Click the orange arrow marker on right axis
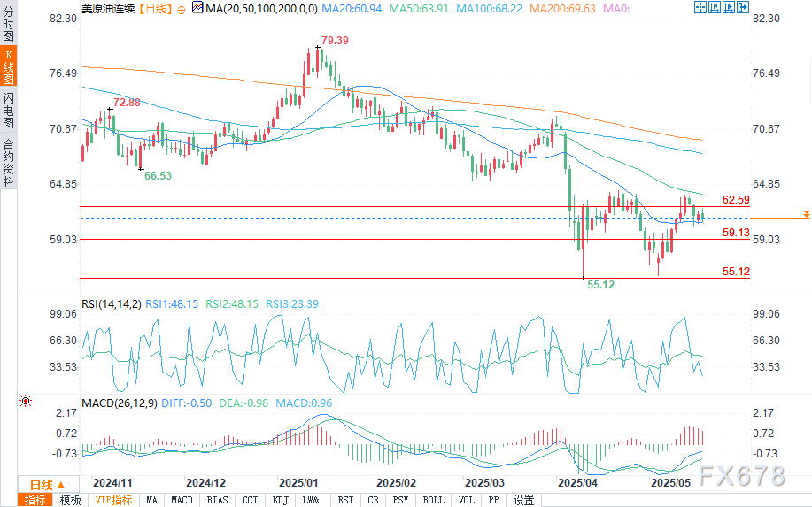Image resolution: width=812 pixels, height=507 pixels. [x=806, y=214]
